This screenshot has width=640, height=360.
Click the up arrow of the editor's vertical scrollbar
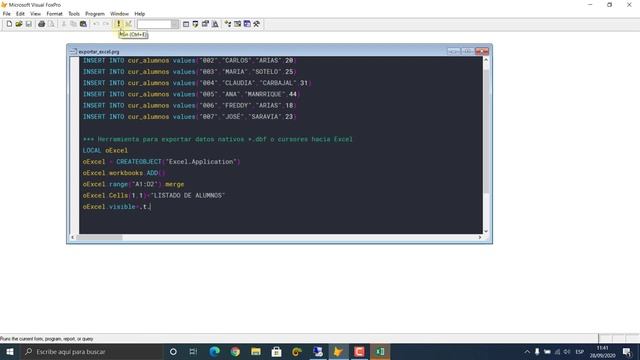[x=486, y=60]
